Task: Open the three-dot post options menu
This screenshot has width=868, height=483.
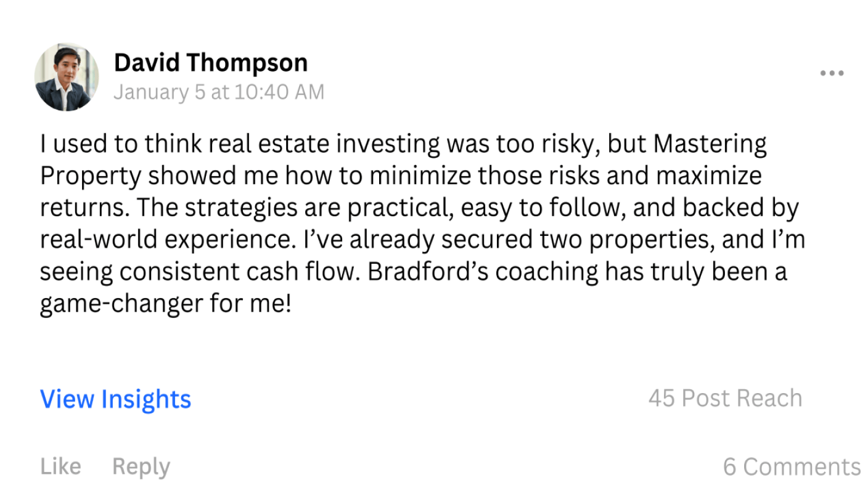Action: pyautogui.click(x=832, y=73)
